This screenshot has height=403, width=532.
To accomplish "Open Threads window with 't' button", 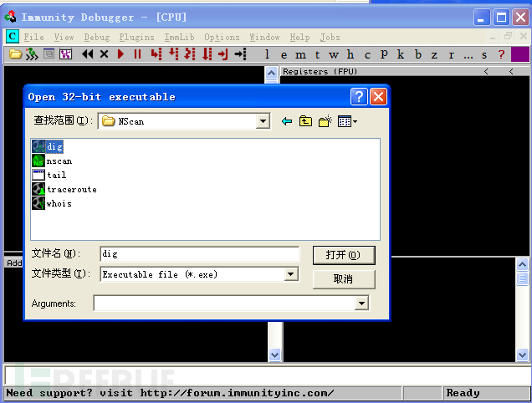I will click(317, 54).
